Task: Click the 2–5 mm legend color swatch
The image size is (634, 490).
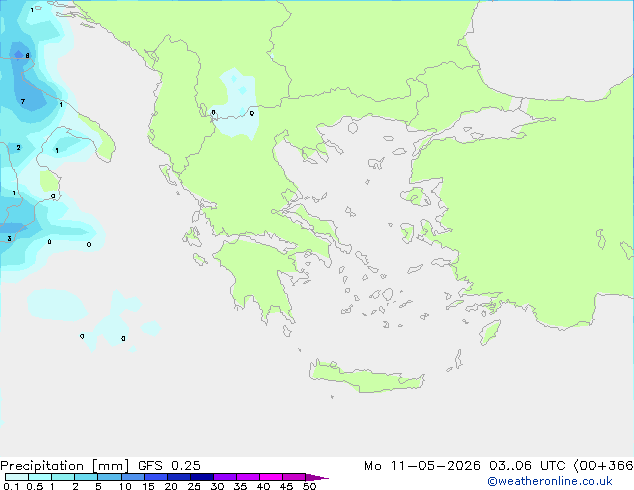Action: coord(86,477)
